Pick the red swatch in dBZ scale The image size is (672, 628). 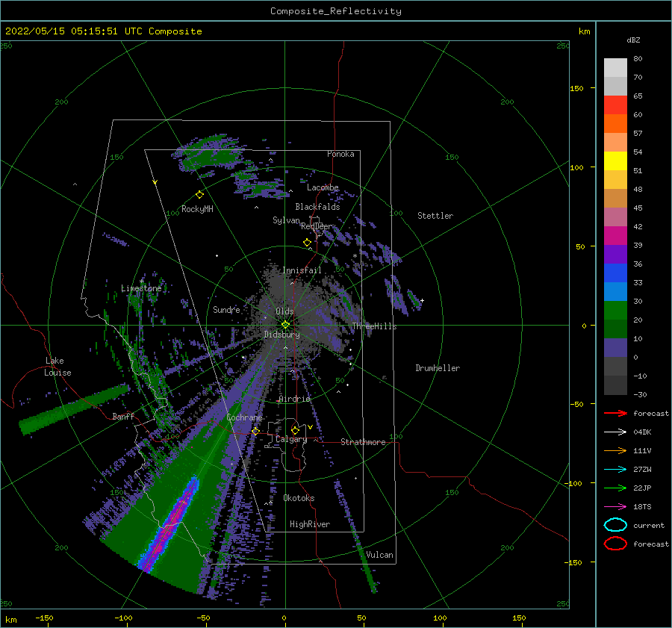(615, 105)
